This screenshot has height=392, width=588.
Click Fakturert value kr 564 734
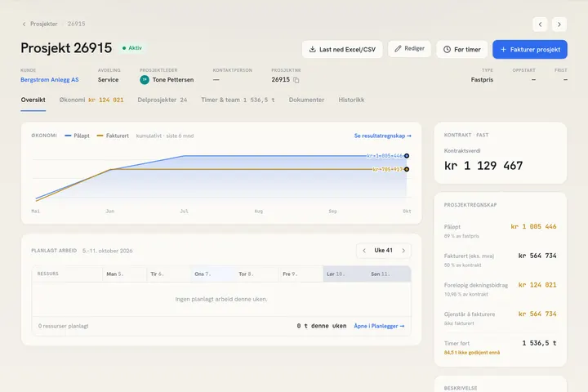pyautogui.click(x=537, y=256)
